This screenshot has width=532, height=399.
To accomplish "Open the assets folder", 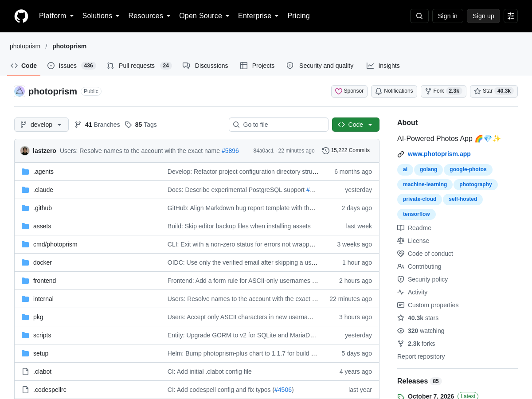I will coord(42,226).
